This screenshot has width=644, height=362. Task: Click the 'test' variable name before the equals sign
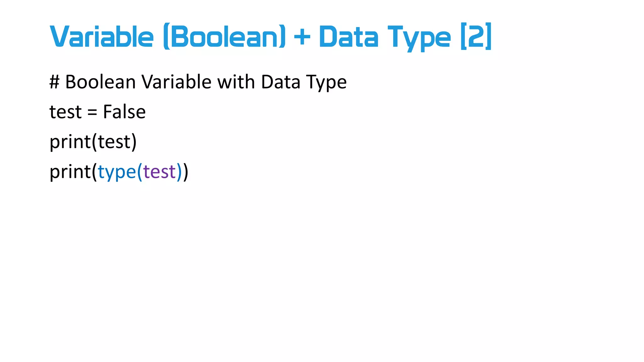click(65, 112)
